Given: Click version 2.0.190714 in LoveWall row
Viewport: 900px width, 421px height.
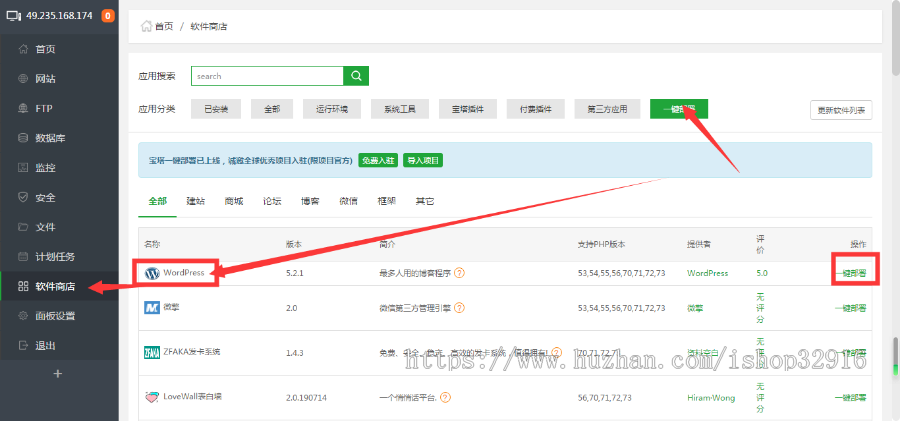Looking at the screenshot, I should [308, 397].
